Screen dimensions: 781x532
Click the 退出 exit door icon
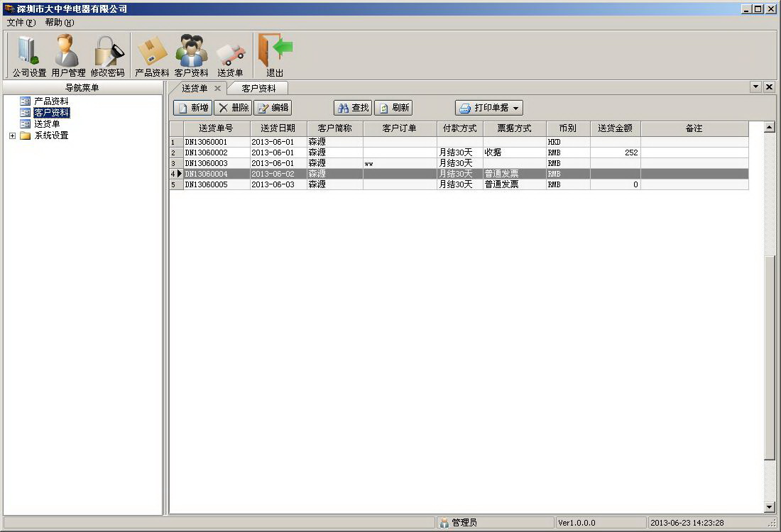(x=275, y=56)
